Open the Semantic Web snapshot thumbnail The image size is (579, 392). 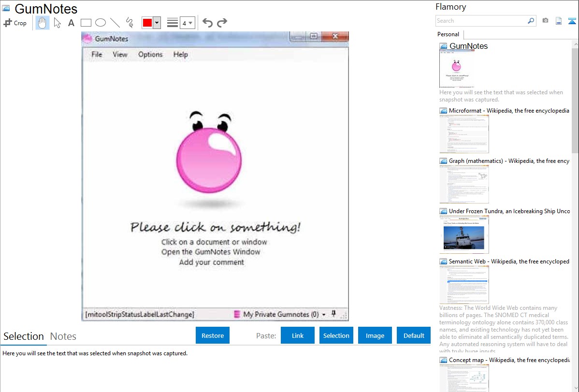point(464,285)
